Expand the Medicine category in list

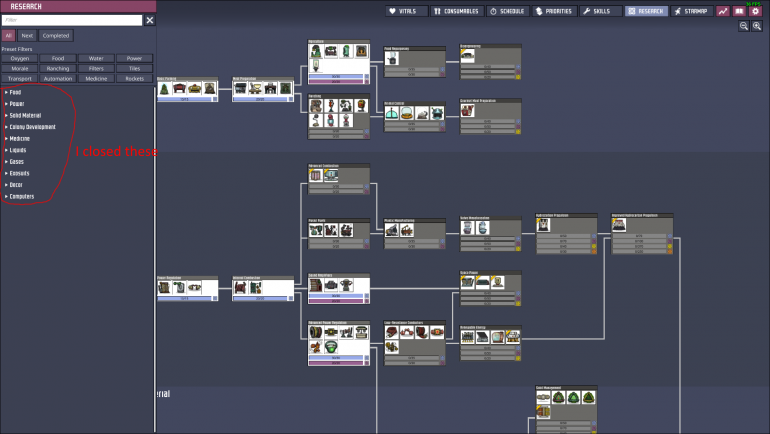pos(17,138)
